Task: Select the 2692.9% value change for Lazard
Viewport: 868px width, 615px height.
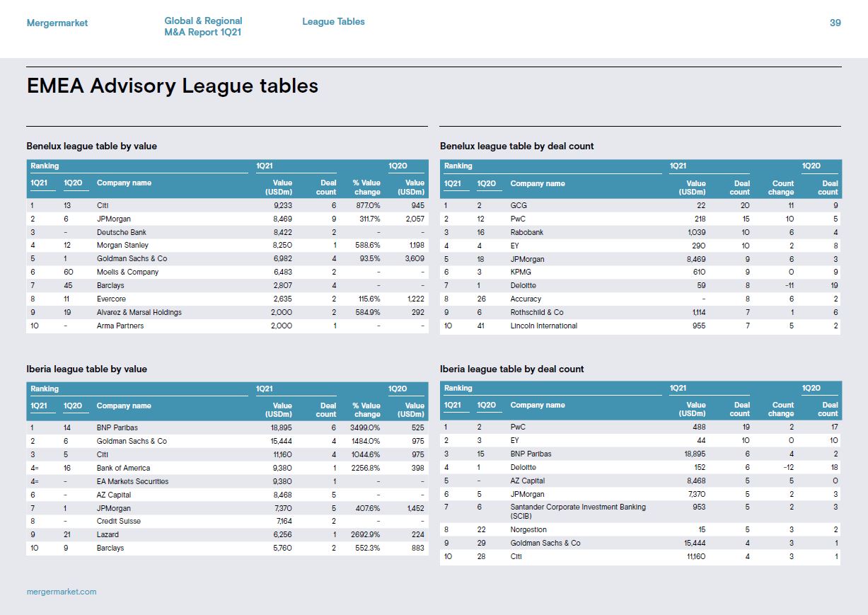Action: pyautogui.click(x=364, y=535)
